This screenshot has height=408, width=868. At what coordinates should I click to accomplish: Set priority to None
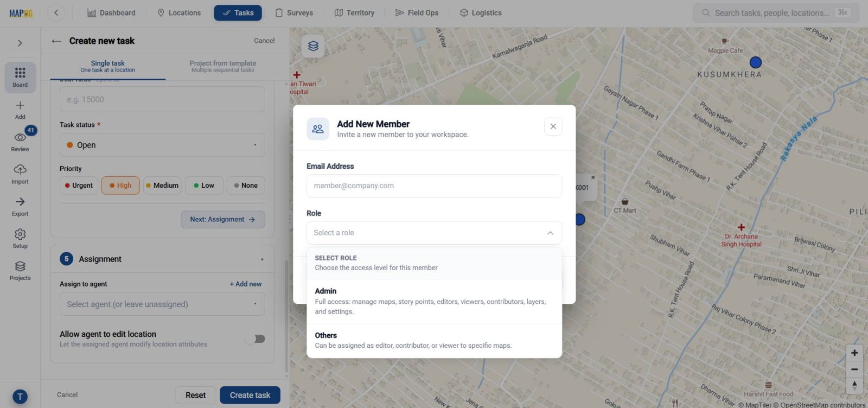[x=246, y=186]
